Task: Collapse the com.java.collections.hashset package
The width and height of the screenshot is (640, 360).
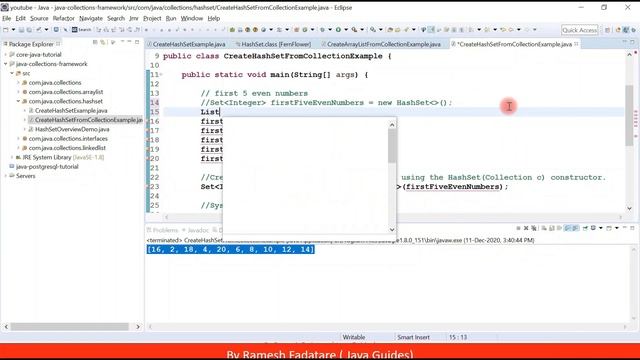Action: [18, 101]
